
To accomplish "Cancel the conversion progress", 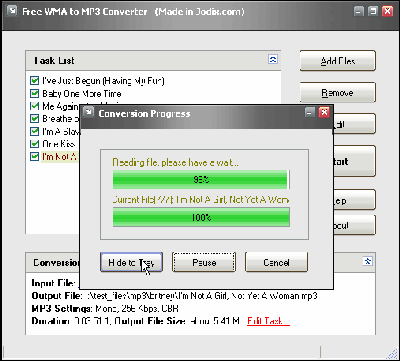I will coord(276,262).
